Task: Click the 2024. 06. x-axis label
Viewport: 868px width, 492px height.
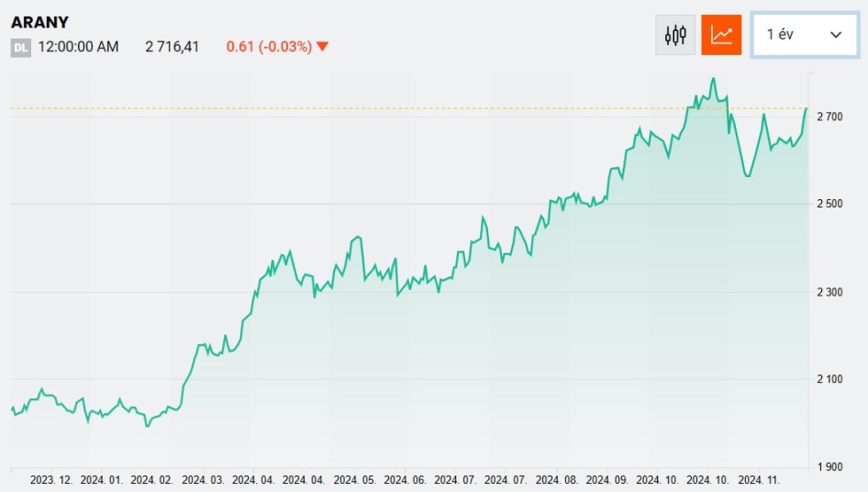Action: coord(405,480)
